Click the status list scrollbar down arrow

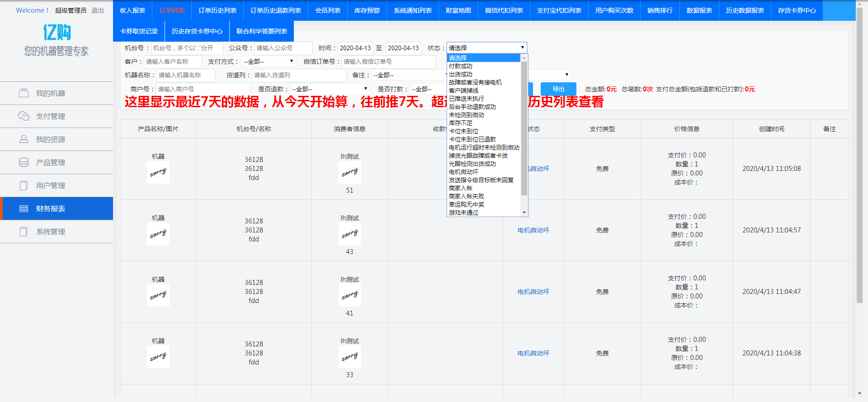[x=524, y=213]
